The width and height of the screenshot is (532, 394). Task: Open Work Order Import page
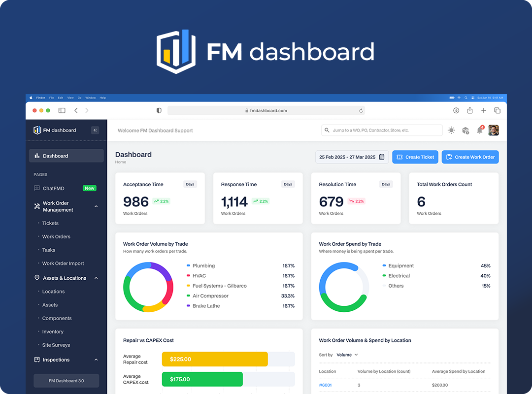coord(63,263)
